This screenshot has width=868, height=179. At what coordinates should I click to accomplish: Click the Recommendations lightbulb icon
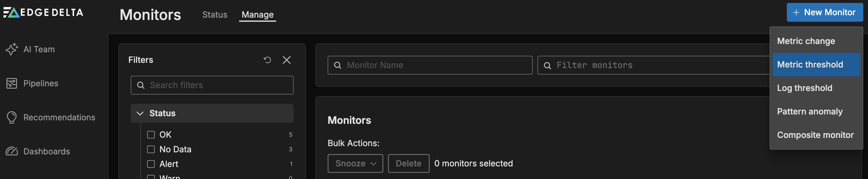coord(11,117)
